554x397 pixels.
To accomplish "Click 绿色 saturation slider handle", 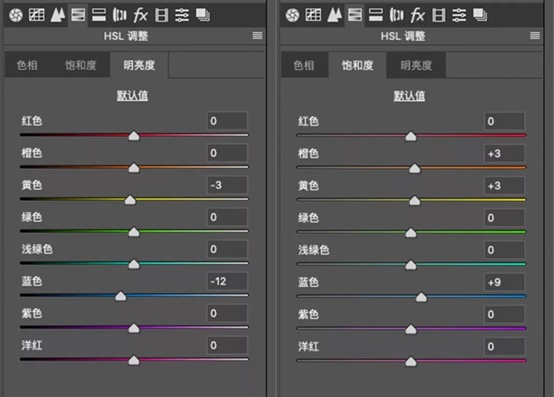I will tap(411, 233).
